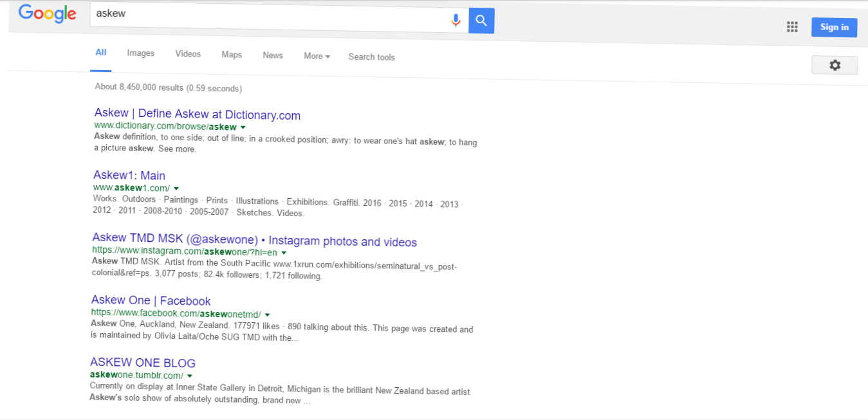
Task: Switch to the Images tab
Action: 141,53
